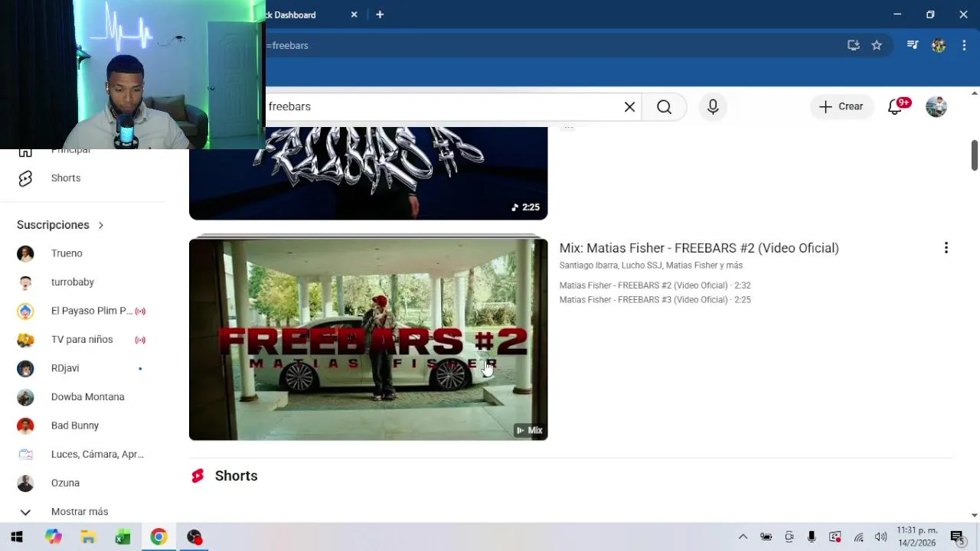
Task: Open Copilot from taskbar
Action: [53, 537]
